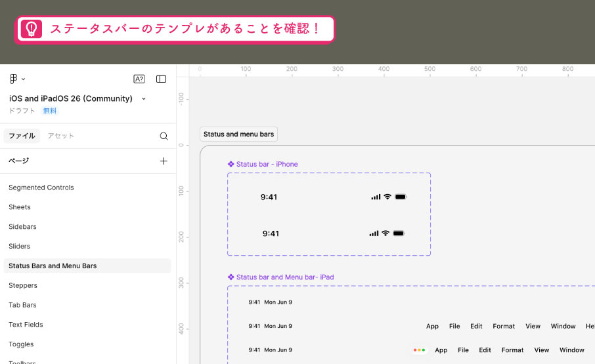Click Window in the iPad menu bar without window dots
Screen dimensions: 595x364
tap(563, 326)
